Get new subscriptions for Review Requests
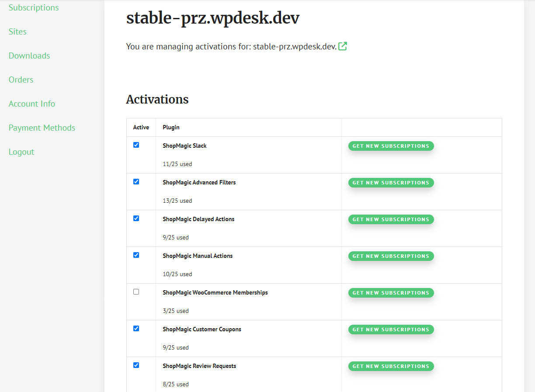The image size is (535, 392). [x=391, y=366]
